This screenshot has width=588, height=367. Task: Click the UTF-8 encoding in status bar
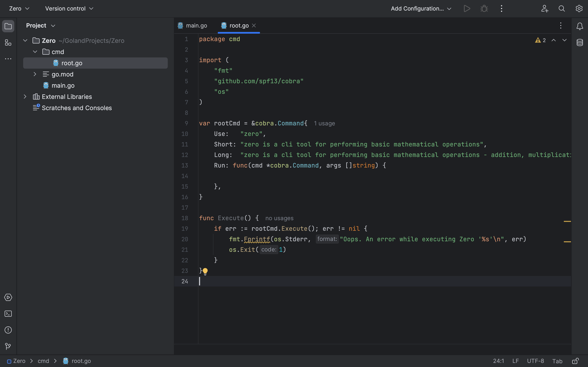(535, 361)
